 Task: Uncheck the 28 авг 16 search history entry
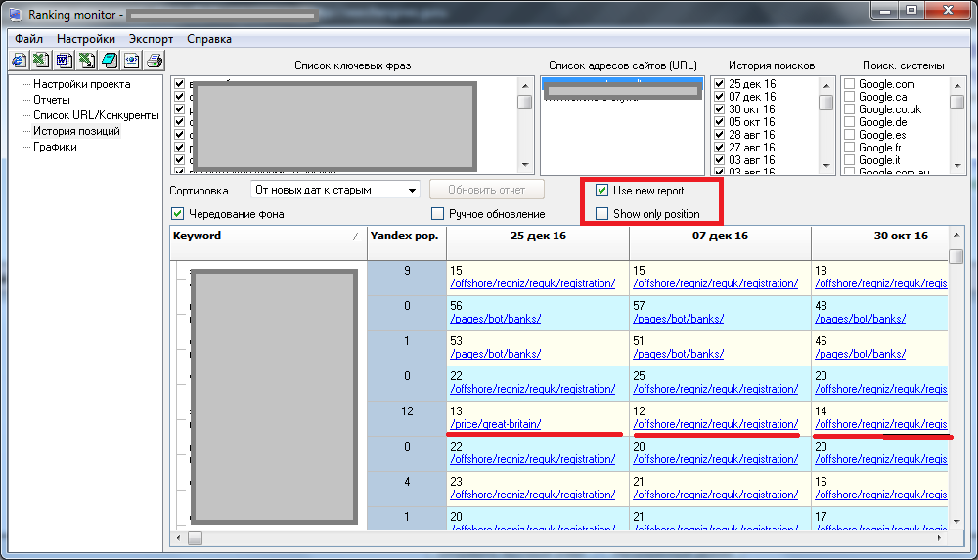719,135
